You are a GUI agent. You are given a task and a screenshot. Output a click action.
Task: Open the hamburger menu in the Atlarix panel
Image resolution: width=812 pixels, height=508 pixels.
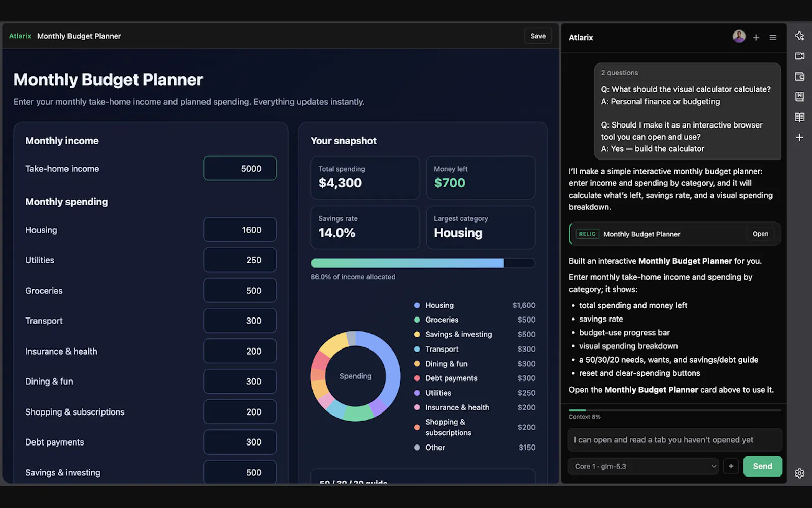[x=773, y=38]
